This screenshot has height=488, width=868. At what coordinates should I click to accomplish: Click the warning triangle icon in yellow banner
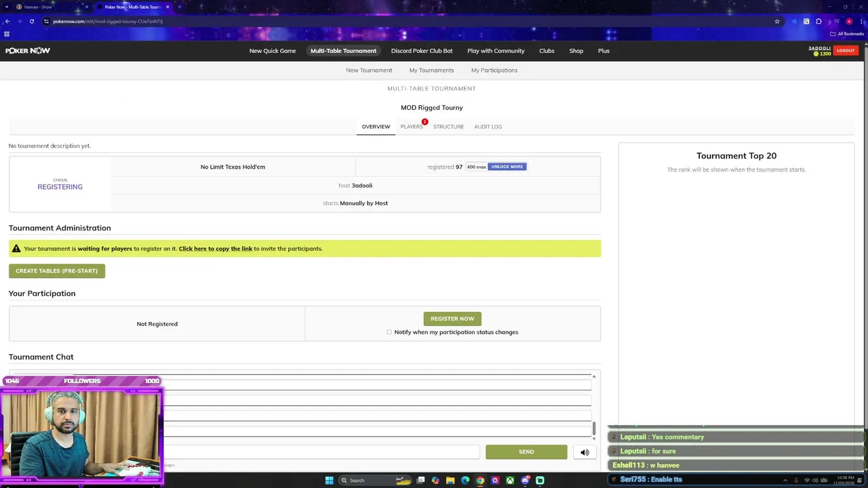point(16,249)
